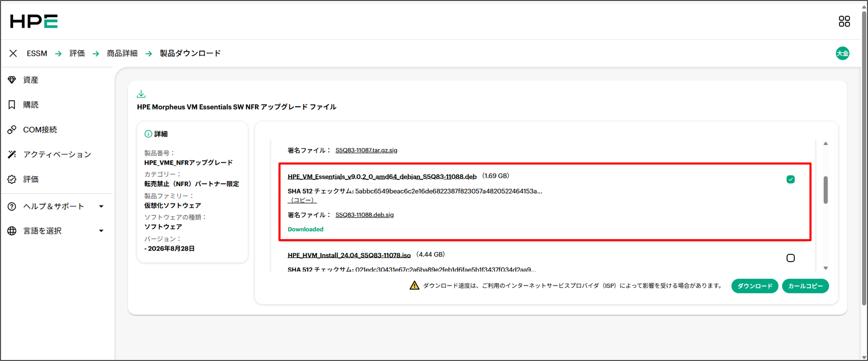Close the breadcrumb with the X icon
868x361 pixels.
coord(13,53)
